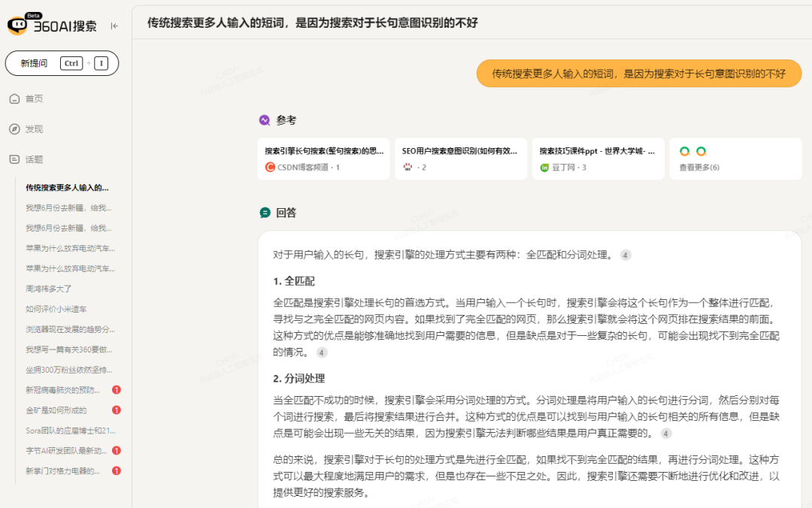Click red badge next to 金矿是如何形成的

click(x=117, y=410)
